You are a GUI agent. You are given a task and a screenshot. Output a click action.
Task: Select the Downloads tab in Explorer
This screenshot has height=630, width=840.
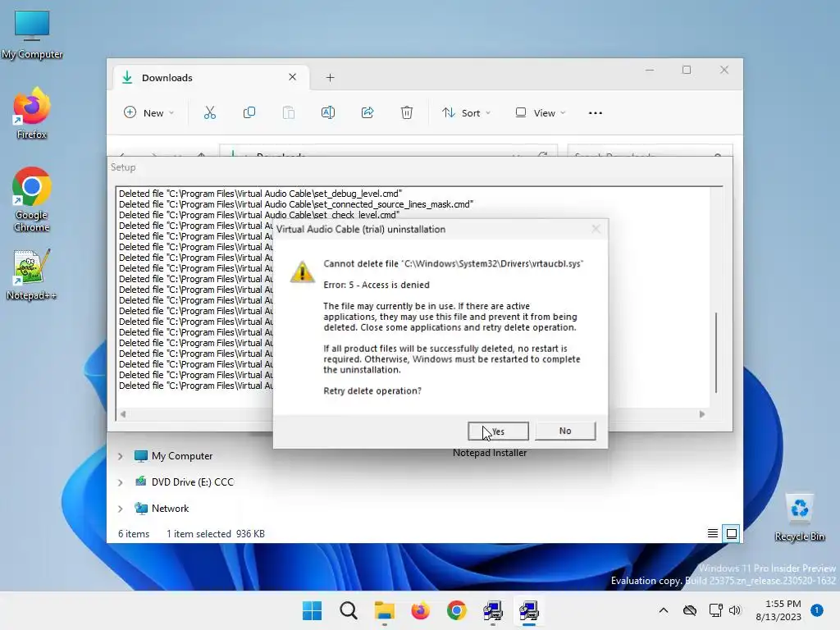(211, 78)
